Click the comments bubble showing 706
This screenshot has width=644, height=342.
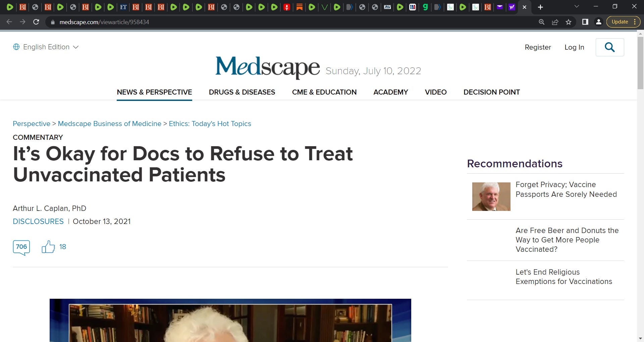click(21, 247)
